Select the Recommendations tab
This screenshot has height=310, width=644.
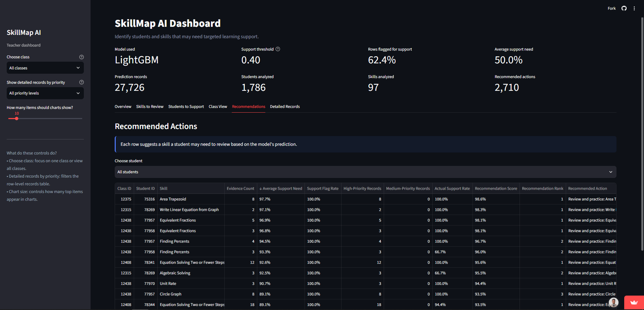(x=249, y=107)
